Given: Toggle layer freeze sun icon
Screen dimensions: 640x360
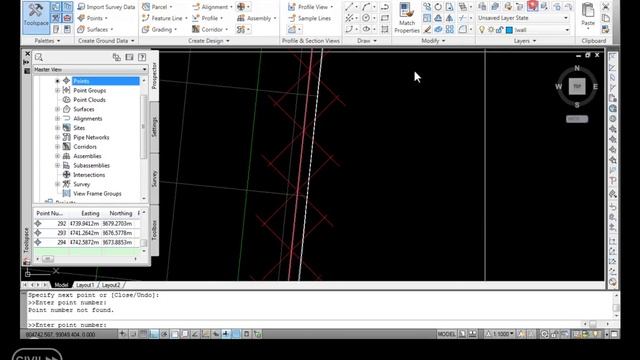Looking at the screenshot, I should point(491,30).
